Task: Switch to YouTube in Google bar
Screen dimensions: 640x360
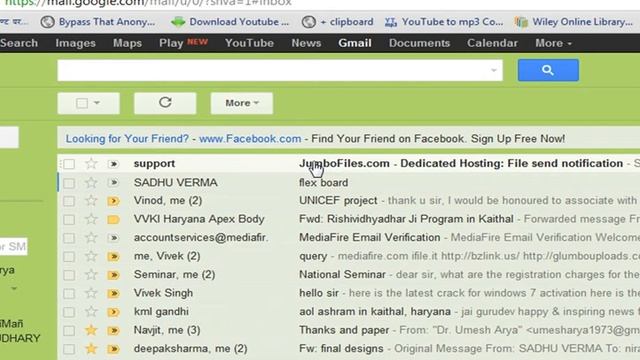Action: tap(249, 43)
